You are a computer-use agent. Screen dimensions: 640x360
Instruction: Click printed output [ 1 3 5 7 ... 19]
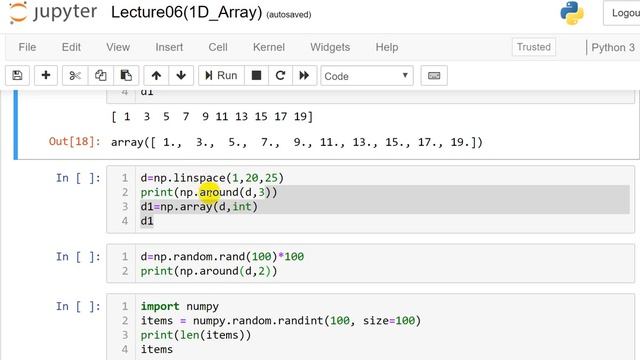pyautogui.click(x=212, y=117)
